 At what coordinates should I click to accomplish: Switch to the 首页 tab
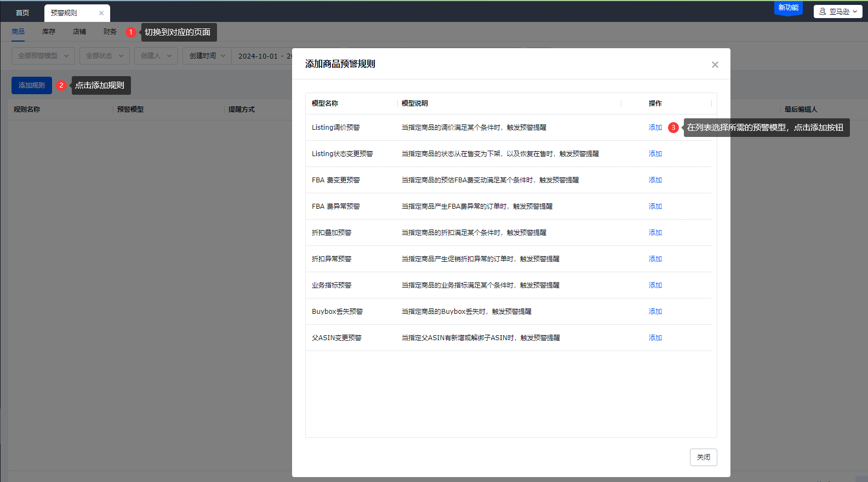[x=22, y=13]
